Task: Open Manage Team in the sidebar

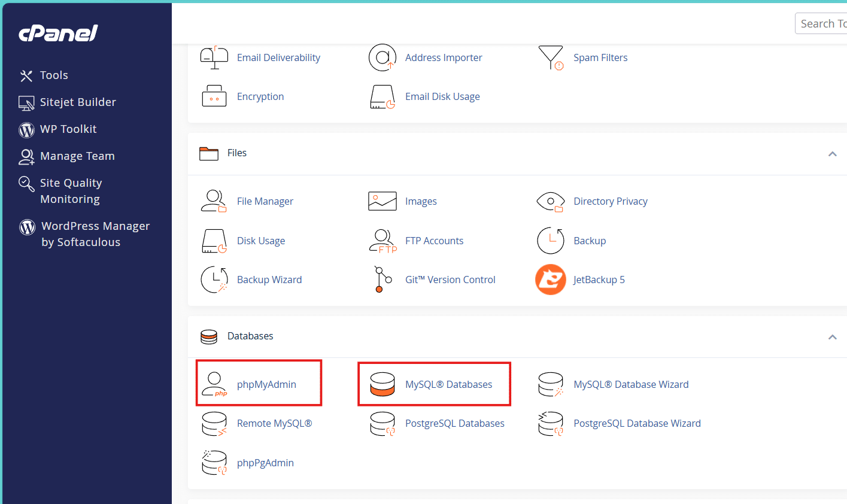Action: 77,156
